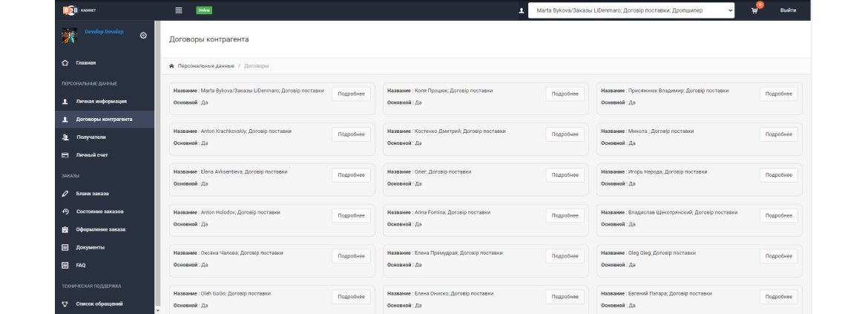Click the sidebar vertical scrollbar

coord(158,163)
